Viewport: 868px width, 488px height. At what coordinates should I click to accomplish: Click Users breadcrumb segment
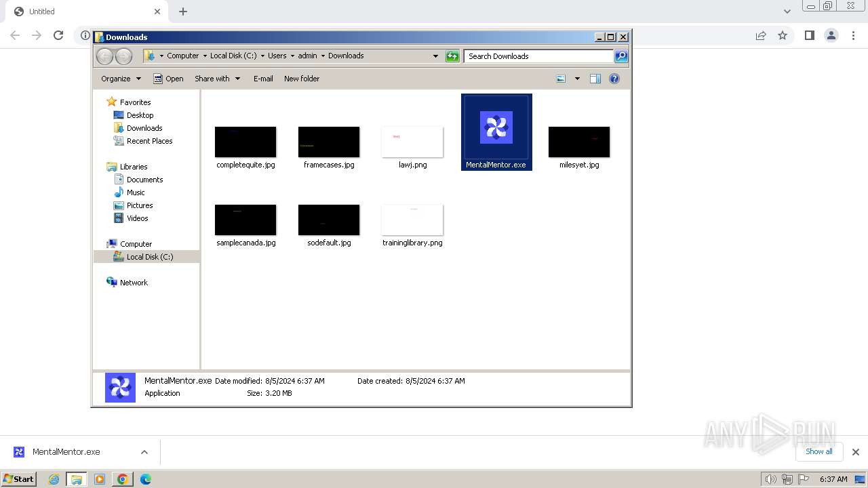(277, 56)
